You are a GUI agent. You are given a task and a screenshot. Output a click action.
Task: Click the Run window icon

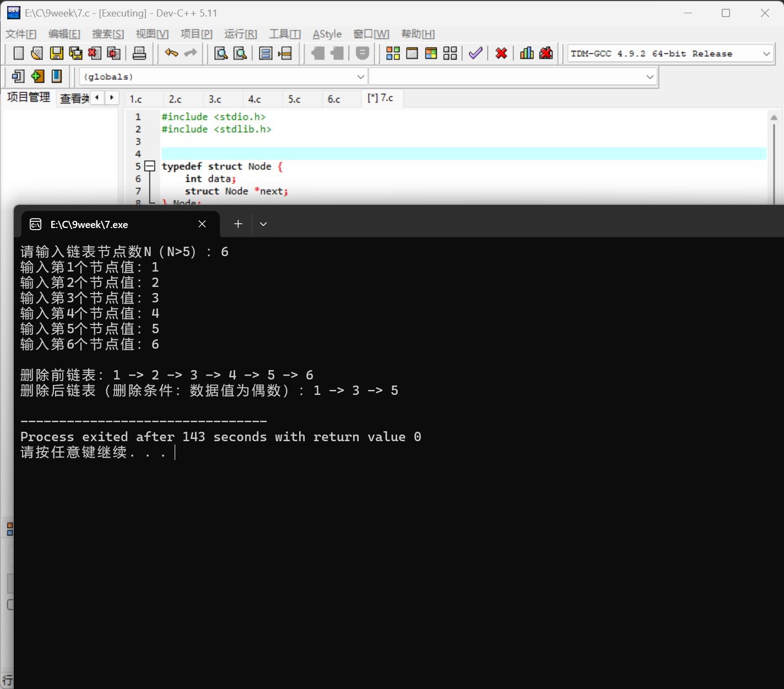tap(412, 53)
